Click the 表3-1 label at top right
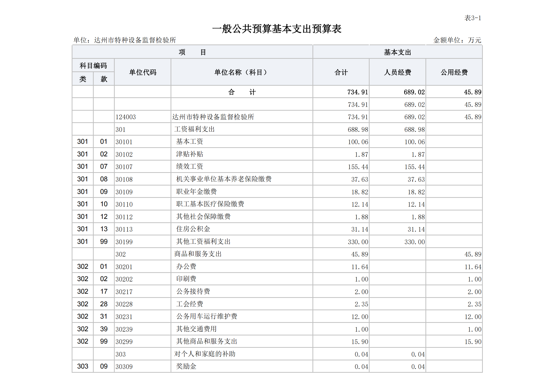Viewport: 555px width, 392px height. [x=472, y=18]
